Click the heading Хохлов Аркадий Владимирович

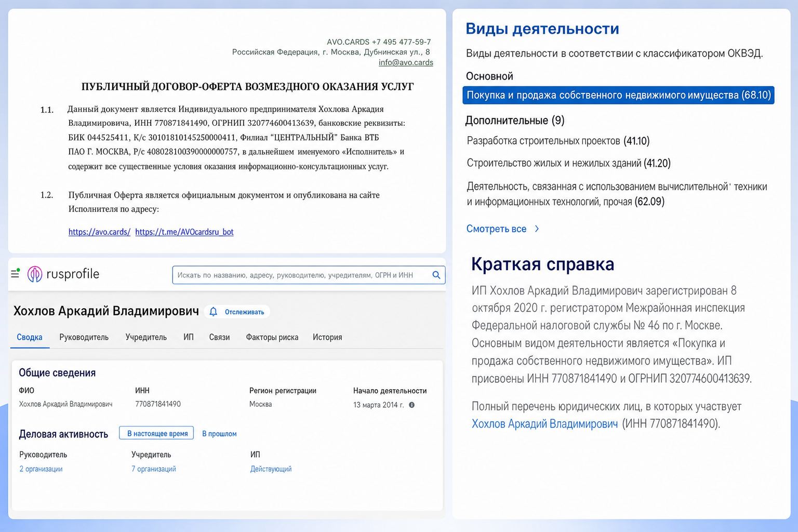click(x=106, y=311)
